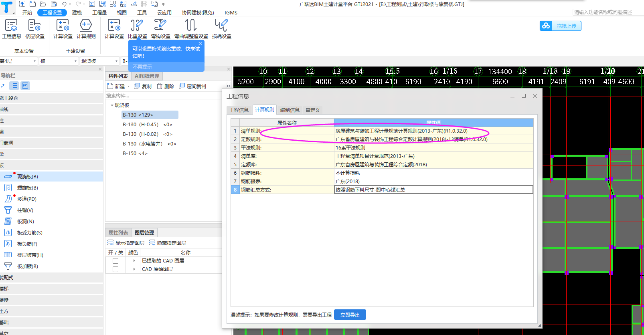
Task: Switch to 工程信息 tab in dialog
Action: (x=239, y=110)
